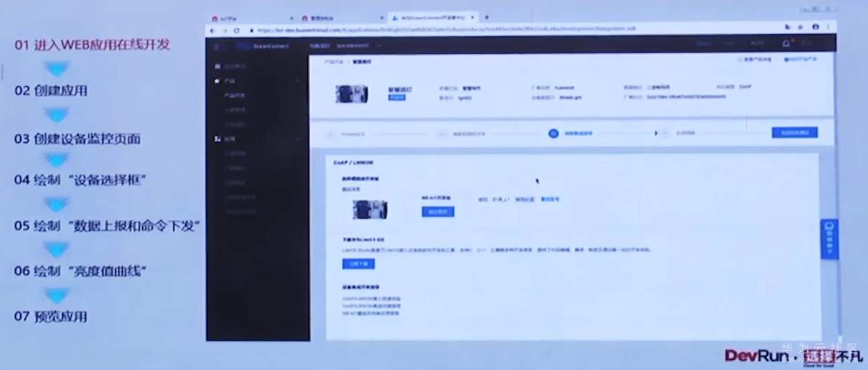Select the active blue third wizard step
Image resolution: width=868 pixels, height=370 pixels.
(554, 133)
